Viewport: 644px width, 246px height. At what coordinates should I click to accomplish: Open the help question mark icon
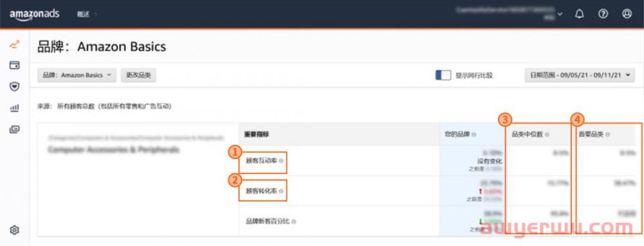point(603,14)
